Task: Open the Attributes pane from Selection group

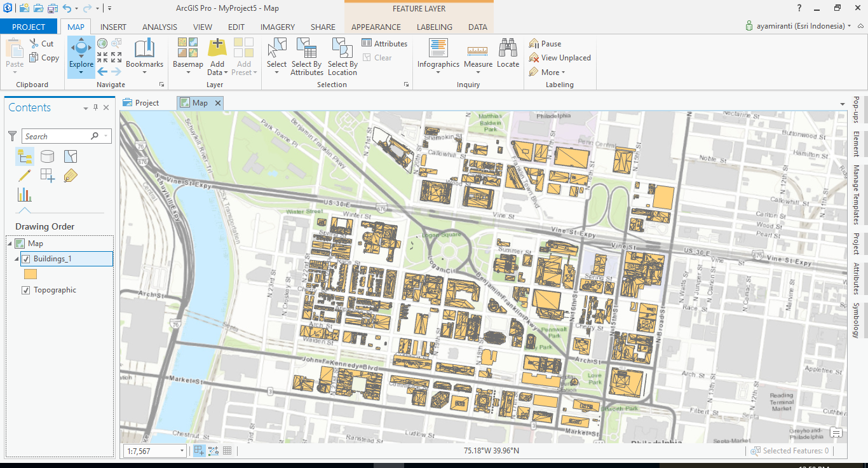Action: click(x=384, y=43)
